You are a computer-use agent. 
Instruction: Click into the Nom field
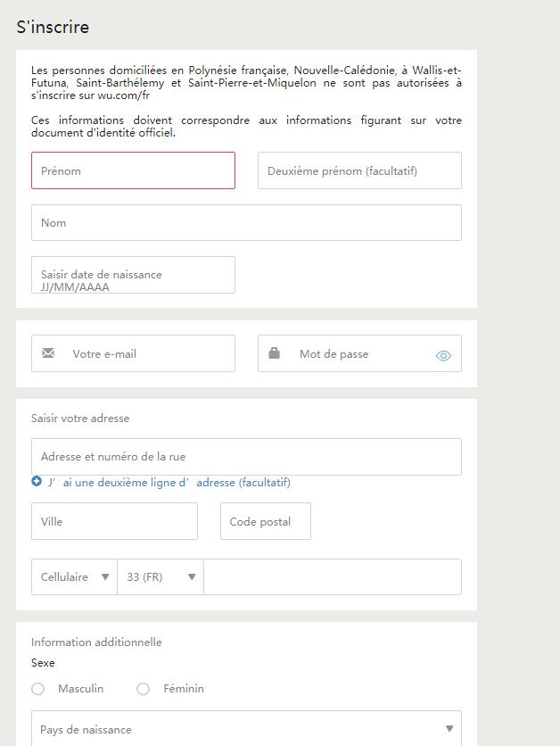pyautogui.click(x=246, y=223)
